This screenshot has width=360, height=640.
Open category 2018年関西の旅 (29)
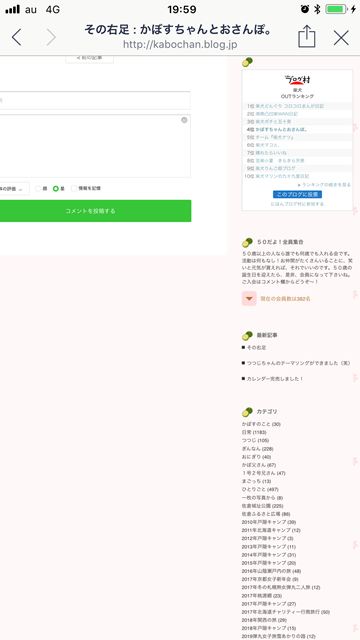[264, 620]
